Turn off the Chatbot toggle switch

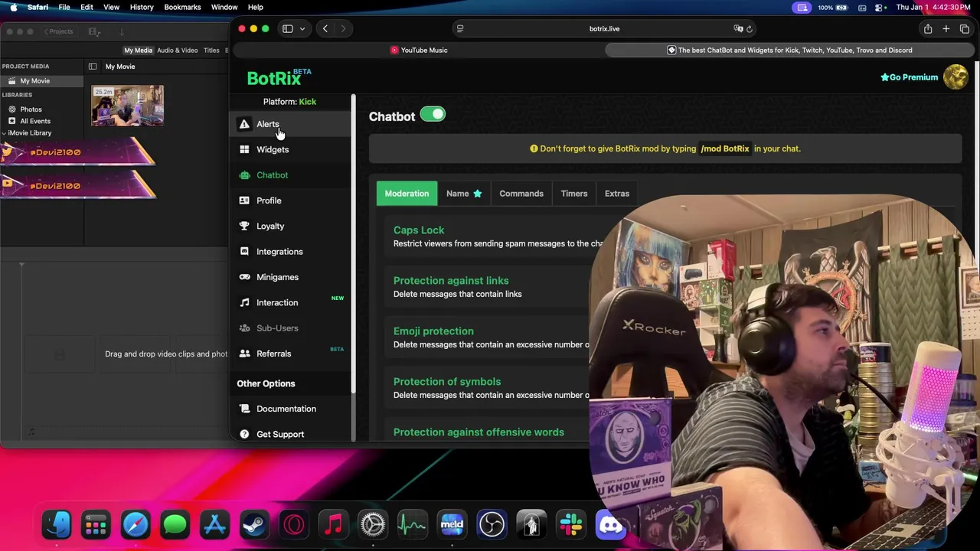433,115
